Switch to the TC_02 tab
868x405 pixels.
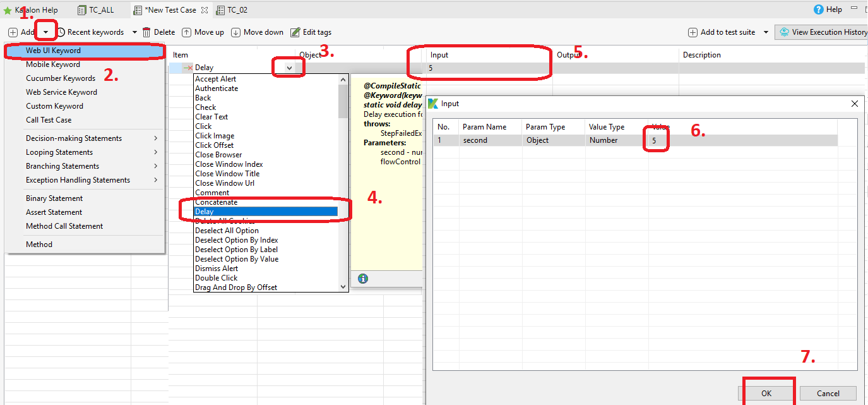point(232,10)
